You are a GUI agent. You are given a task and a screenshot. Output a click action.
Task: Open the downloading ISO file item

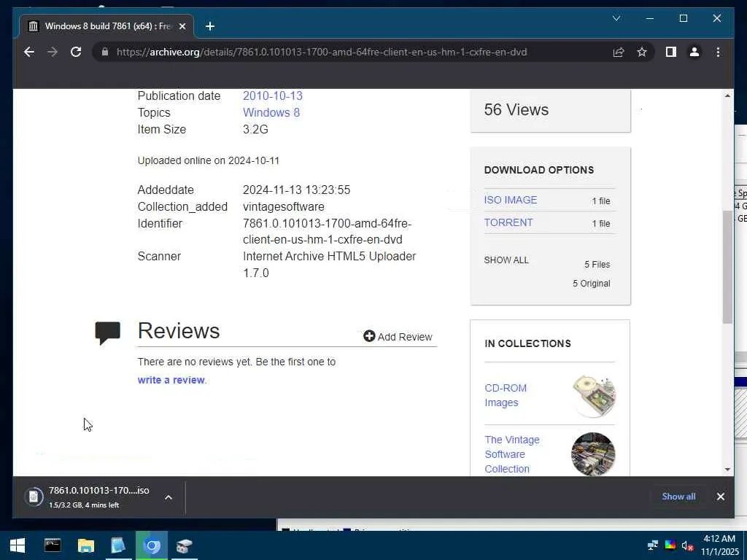[88, 497]
